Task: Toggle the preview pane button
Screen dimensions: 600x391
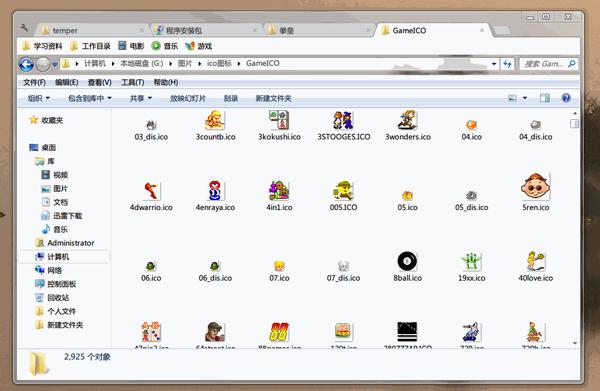Action: [545, 98]
